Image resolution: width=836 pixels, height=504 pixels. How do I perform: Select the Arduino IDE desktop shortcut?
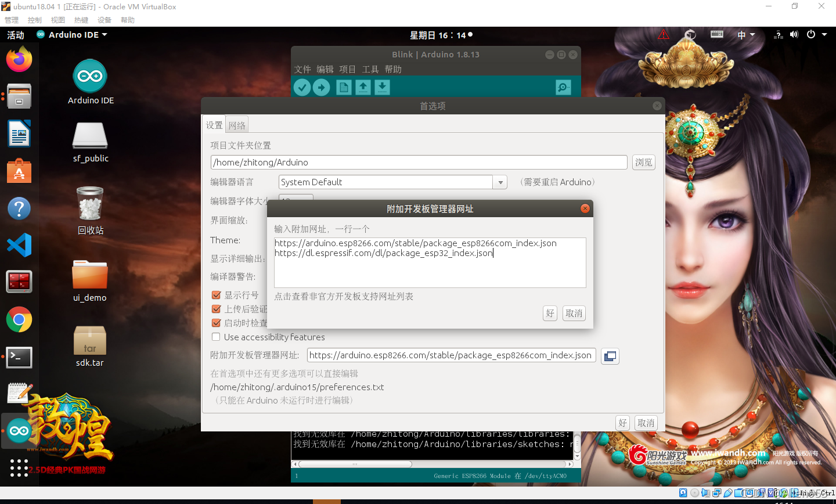coord(91,82)
